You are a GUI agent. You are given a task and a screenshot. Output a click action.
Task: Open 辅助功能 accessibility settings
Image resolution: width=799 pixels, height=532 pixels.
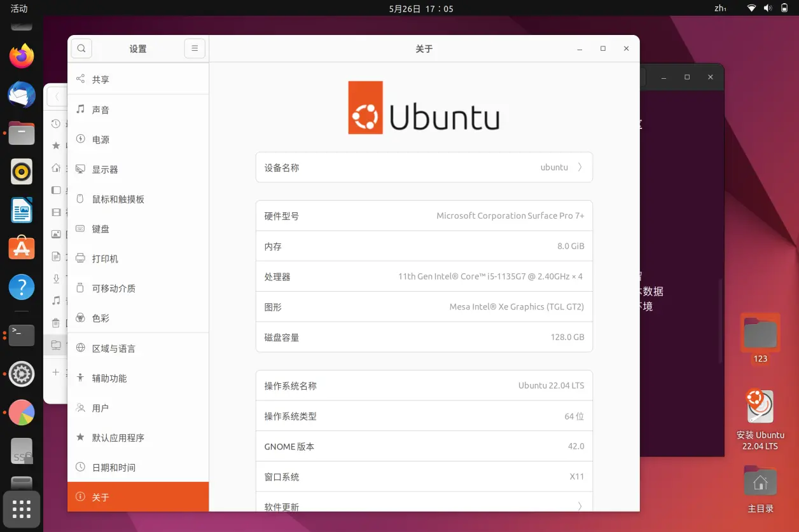point(138,378)
